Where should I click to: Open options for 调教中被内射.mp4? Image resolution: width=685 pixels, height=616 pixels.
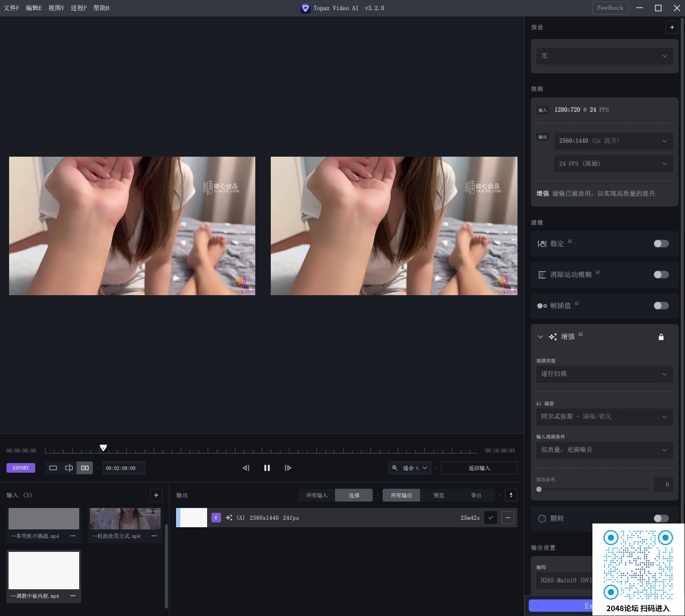tap(73, 596)
